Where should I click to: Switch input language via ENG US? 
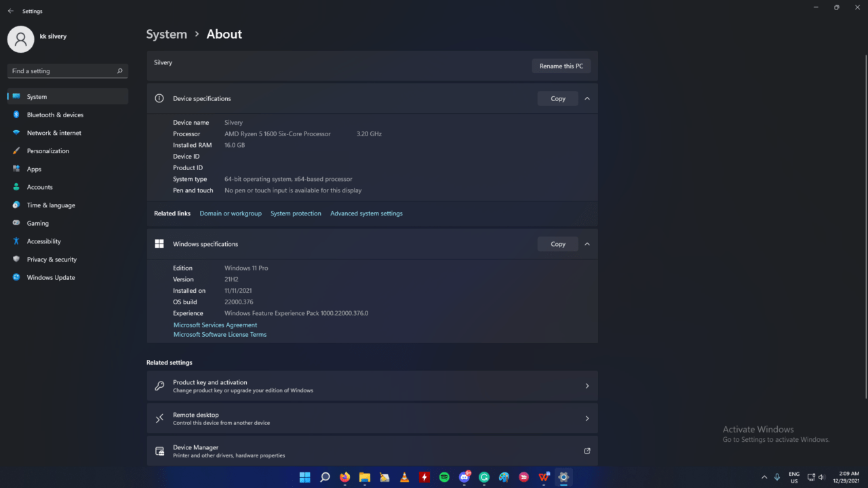point(794,477)
